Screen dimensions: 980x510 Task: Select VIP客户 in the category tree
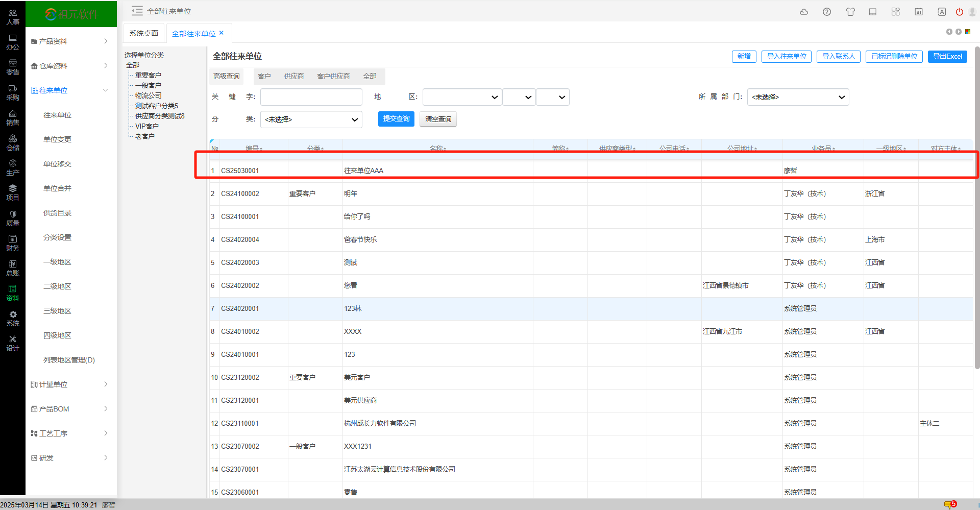[x=147, y=126]
